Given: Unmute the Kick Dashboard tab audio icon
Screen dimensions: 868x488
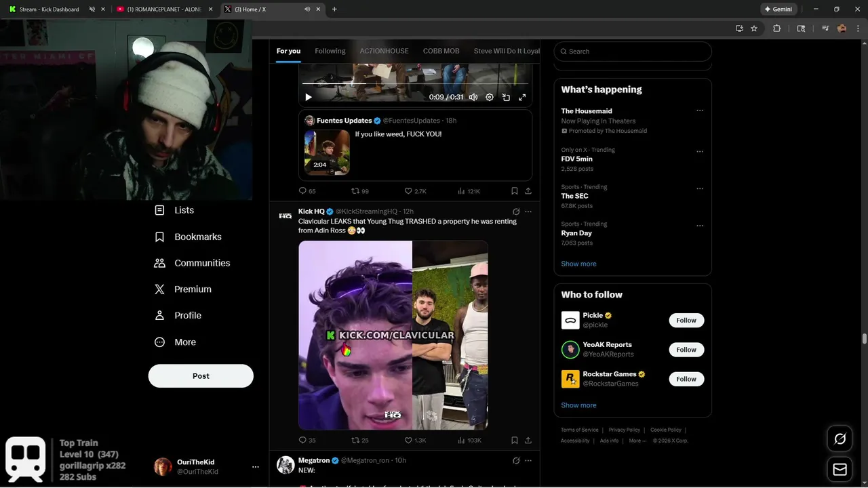Looking at the screenshot, I should [92, 9].
